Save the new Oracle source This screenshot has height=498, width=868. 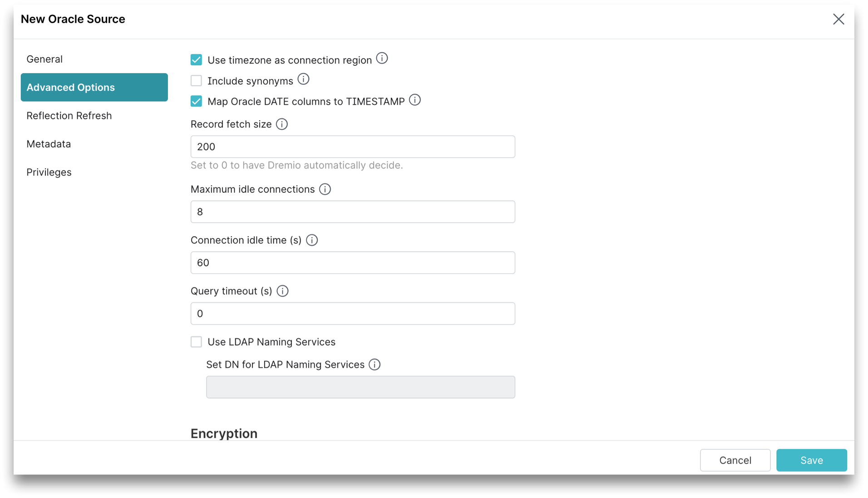pos(811,460)
